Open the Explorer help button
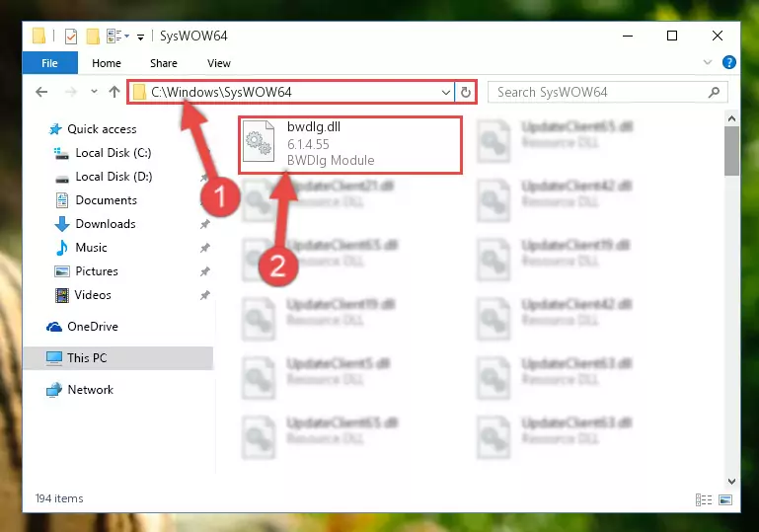The width and height of the screenshot is (759, 532). click(729, 62)
